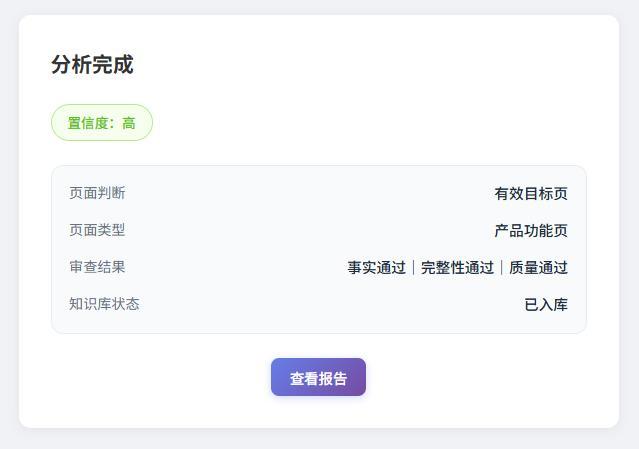639x449 pixels.
Task: Select the 页面判断 label
Action: pyautogui.click(x=97, y=193)
